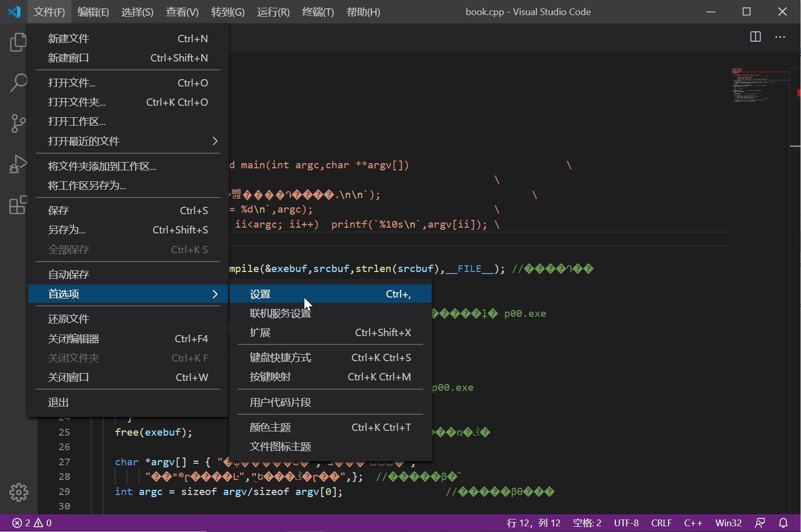Open notifications via the bell icon

[x=783, y=523]
